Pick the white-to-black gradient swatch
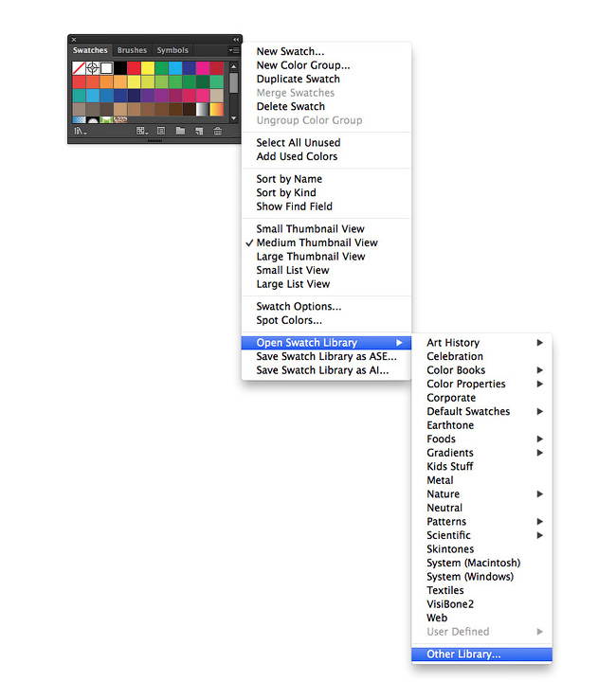Image resolution: width=616 pixels, height=699 pixels. 203,109
